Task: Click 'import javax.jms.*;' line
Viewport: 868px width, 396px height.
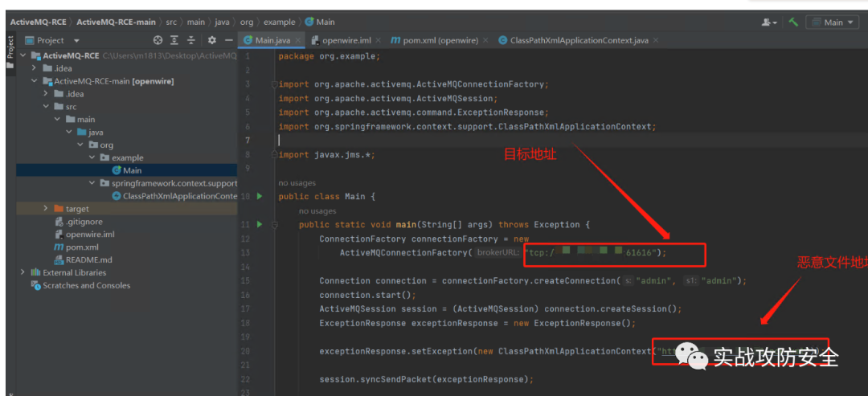Action: (x=326, y=155)
